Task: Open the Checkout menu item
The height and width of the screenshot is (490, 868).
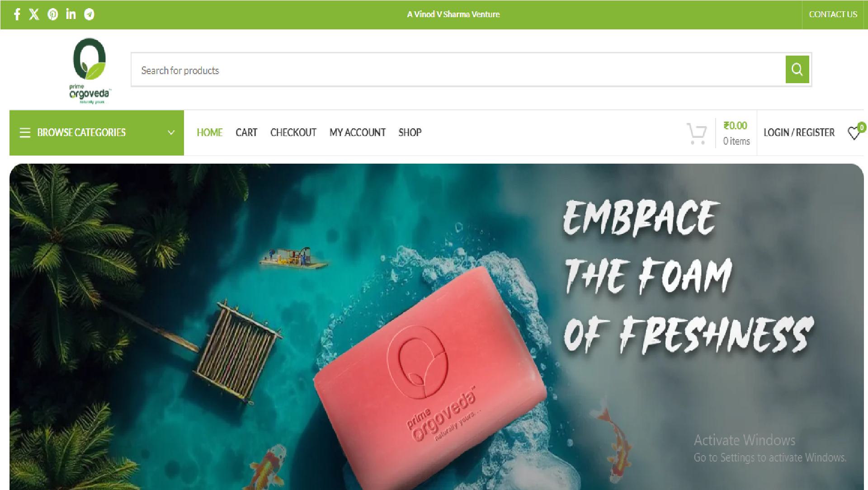Action: tap(293, 132)
